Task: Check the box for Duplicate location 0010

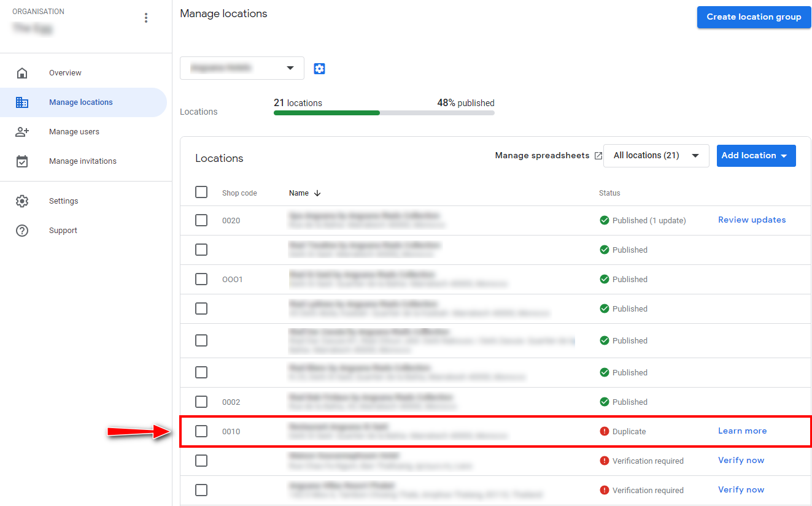Action: 201,431
